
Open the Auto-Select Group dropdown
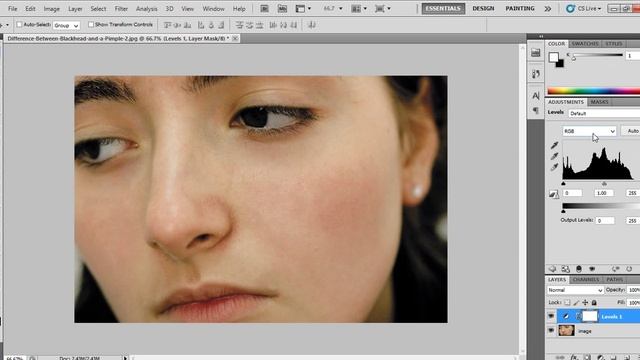[66, 25]
